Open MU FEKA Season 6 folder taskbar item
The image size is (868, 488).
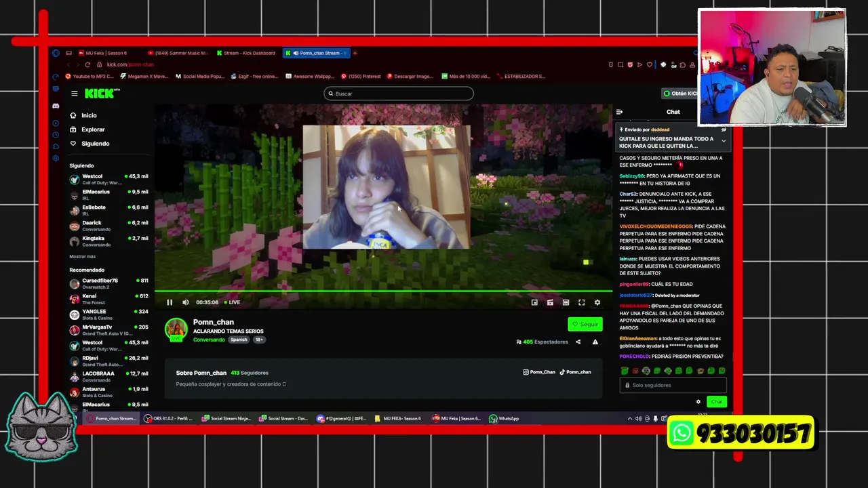[x=398, y=418]
